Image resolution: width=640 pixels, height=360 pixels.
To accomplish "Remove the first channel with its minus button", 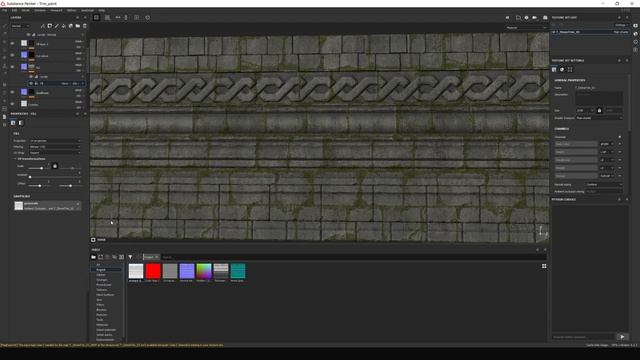I will point(620,144).
